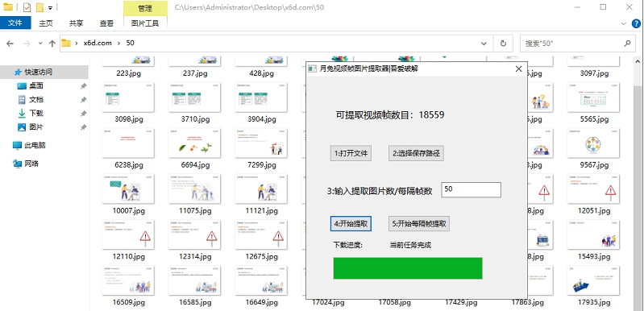Click the pin icon next to 桌面
This screenshot has width=644, height=311.
point(83,86)
